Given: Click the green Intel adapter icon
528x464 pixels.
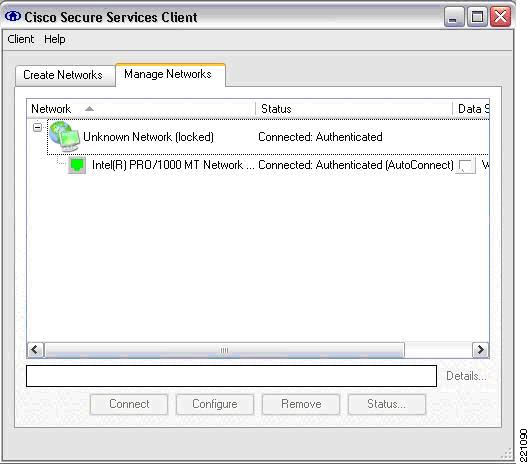Looking at the screenshot, I should pos(77,165).
